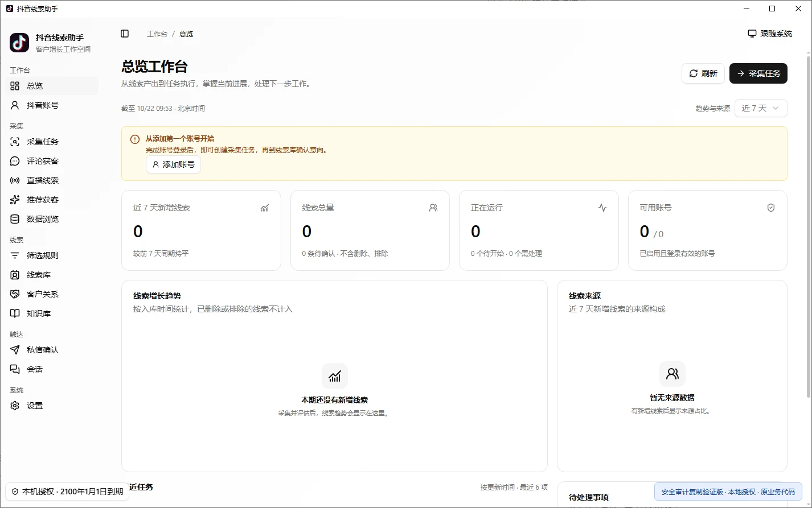Click 本期还没有新增线索 empty-state text
This screenshot has height=508, width=812.
(x=334, y=400)
